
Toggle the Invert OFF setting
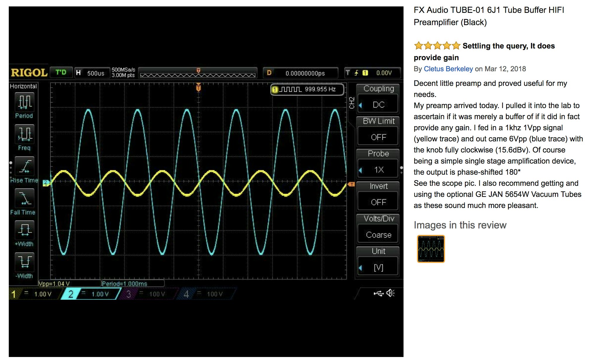378,202
